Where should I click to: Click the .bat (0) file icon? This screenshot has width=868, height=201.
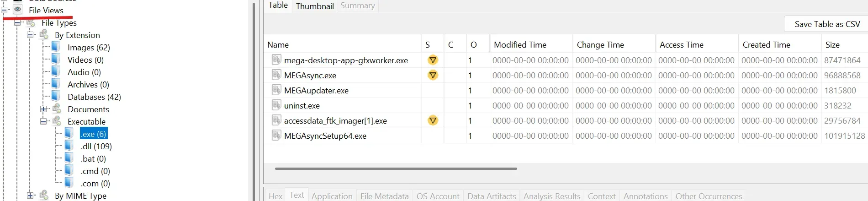click(69, 158)
